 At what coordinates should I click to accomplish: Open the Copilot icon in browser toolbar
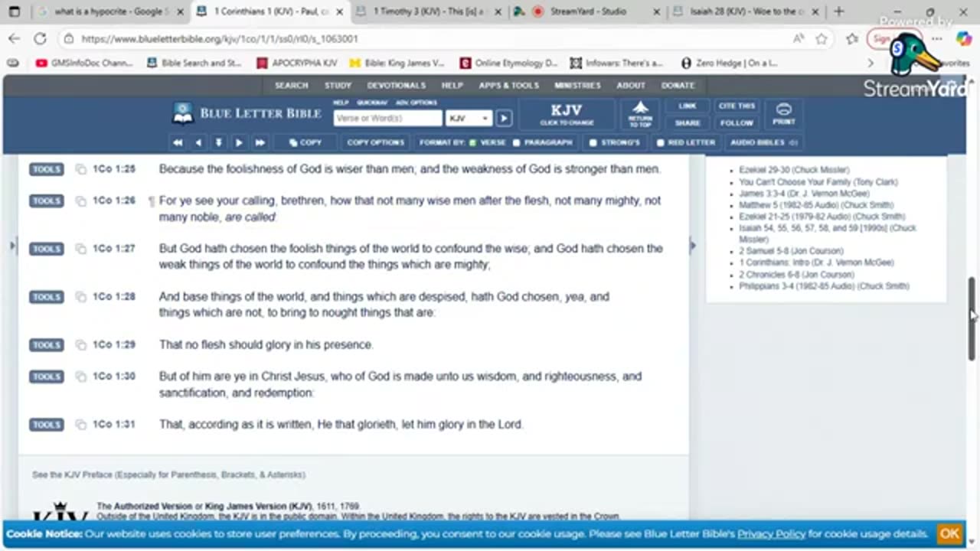[964, 38]
